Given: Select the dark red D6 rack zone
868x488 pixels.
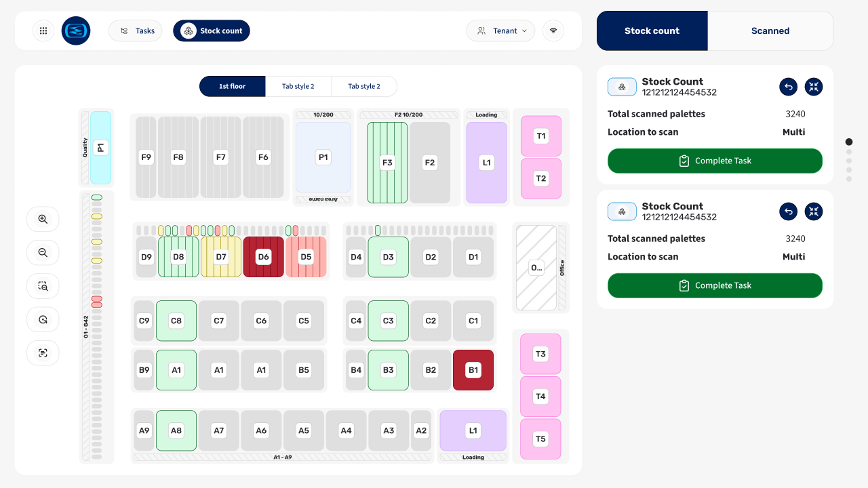Looking at the screenshot, I should coord(263,257).
